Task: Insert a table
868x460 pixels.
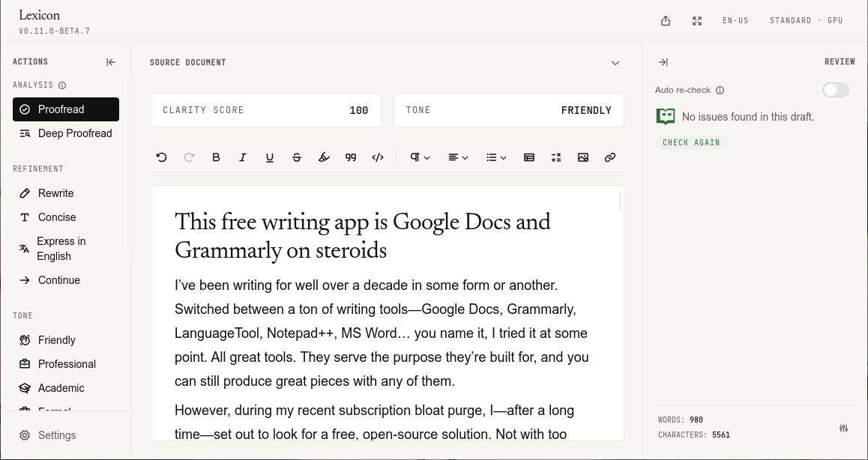Action: pos(528,158)
